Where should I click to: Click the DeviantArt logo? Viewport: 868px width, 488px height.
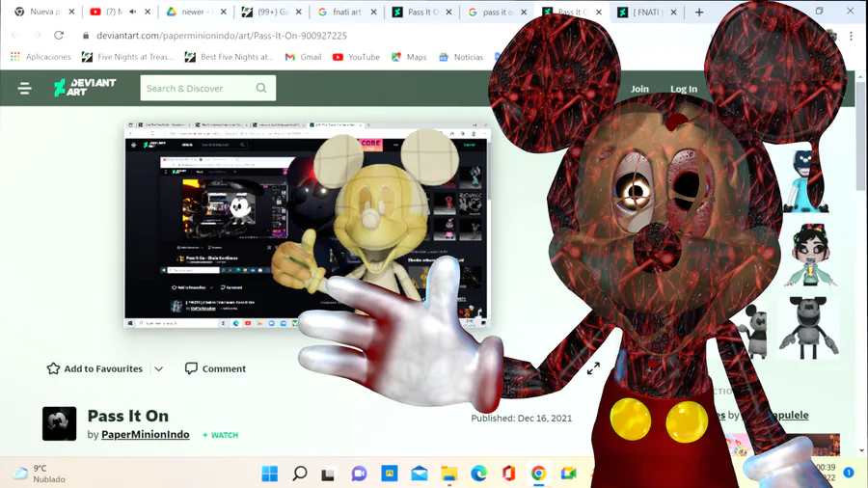pos(85,88)
